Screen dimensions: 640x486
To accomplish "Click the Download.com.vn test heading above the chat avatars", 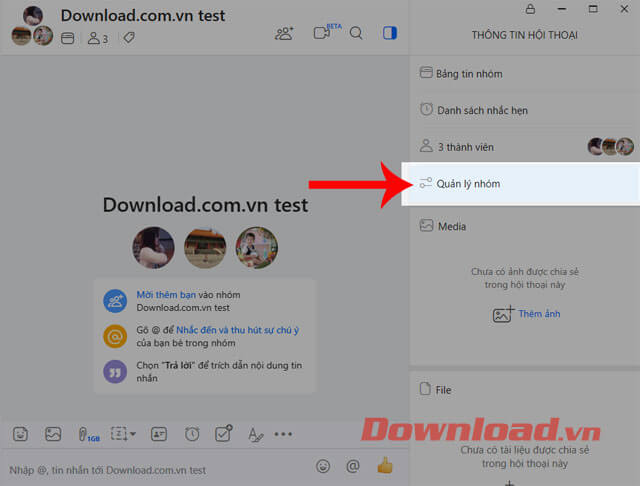I will click(x=205, y=205).
